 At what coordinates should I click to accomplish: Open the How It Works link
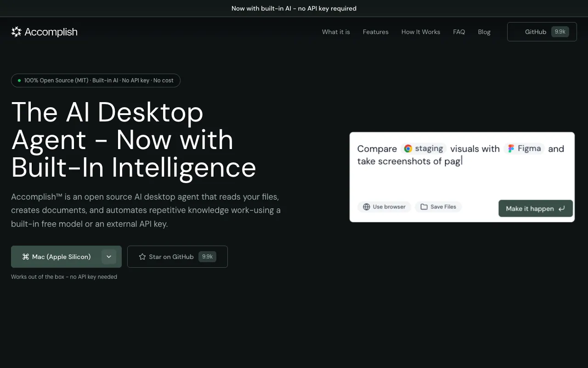[x=420, y=32]
